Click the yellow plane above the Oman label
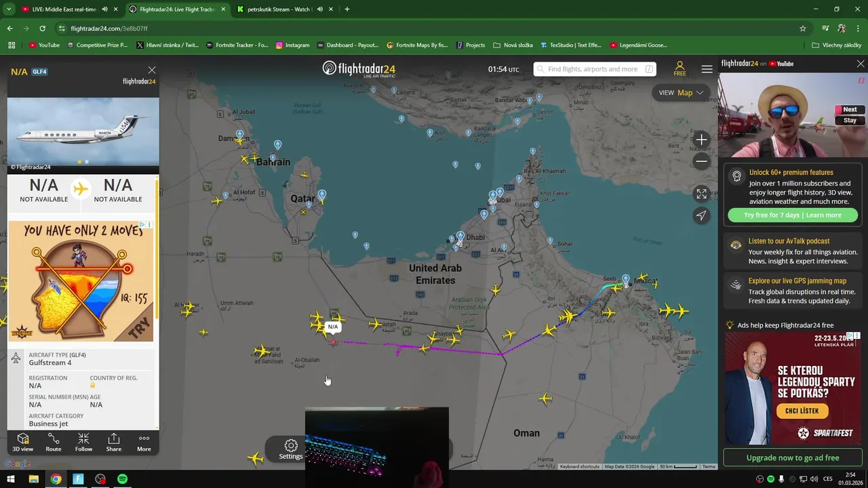The width and height of the screenshot is (868, 488). tap(545, 399)
